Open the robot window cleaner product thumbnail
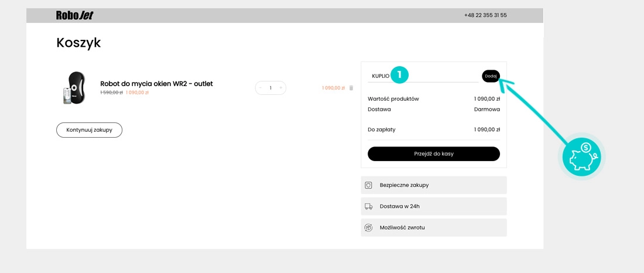 point(74,88)
